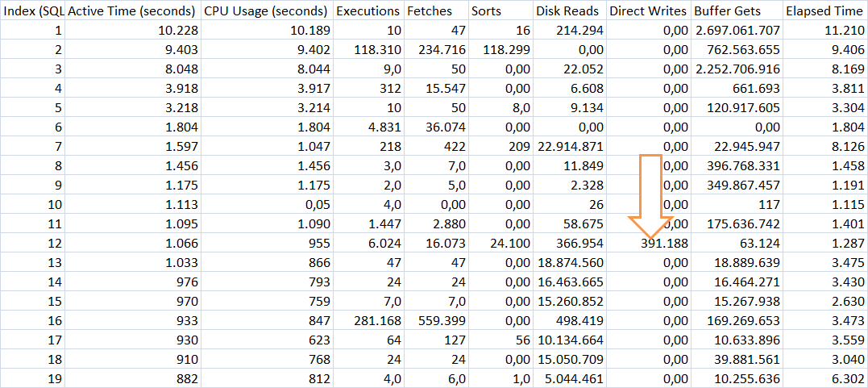The height and width of the screenshot is (388, 868).
Task: Select Disk Reads cell 22.914.871
Action: coord(569,146)
